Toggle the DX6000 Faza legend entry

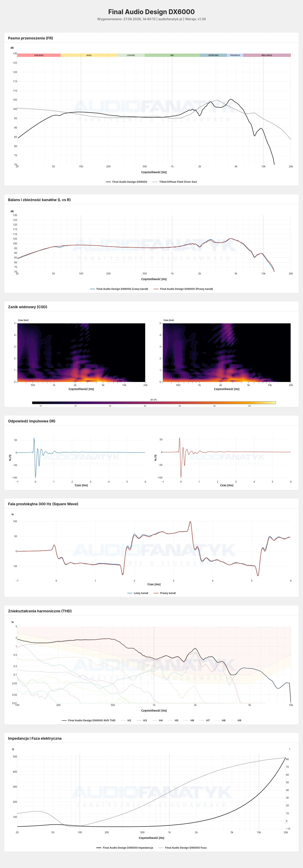pyautogui.click(x=182, y=848)
